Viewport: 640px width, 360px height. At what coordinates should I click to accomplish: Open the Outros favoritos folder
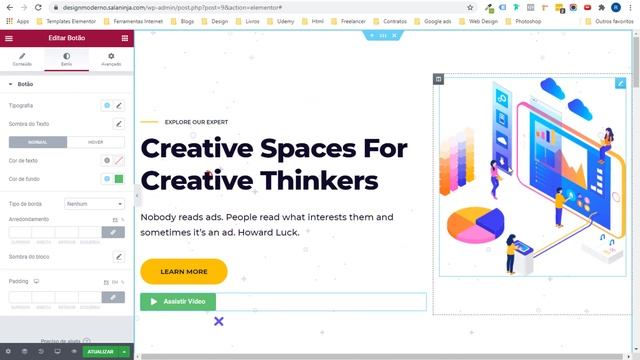point(609,21)
